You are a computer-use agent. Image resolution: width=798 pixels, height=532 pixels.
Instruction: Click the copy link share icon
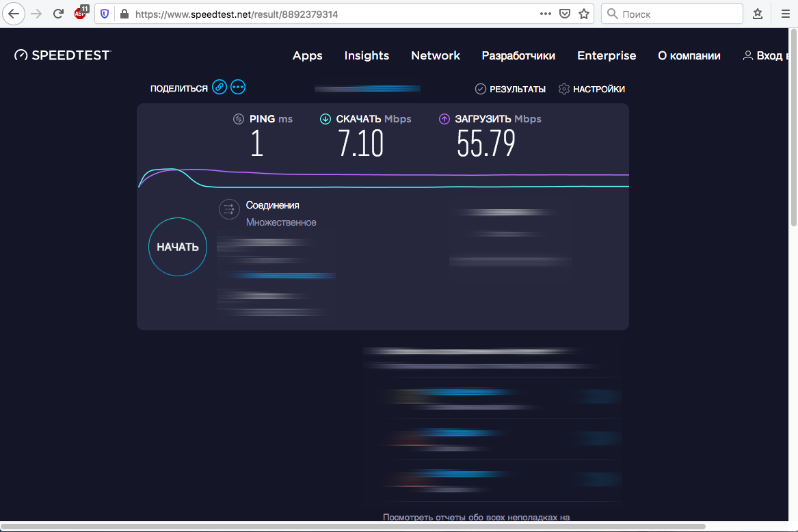coord(219,87)
